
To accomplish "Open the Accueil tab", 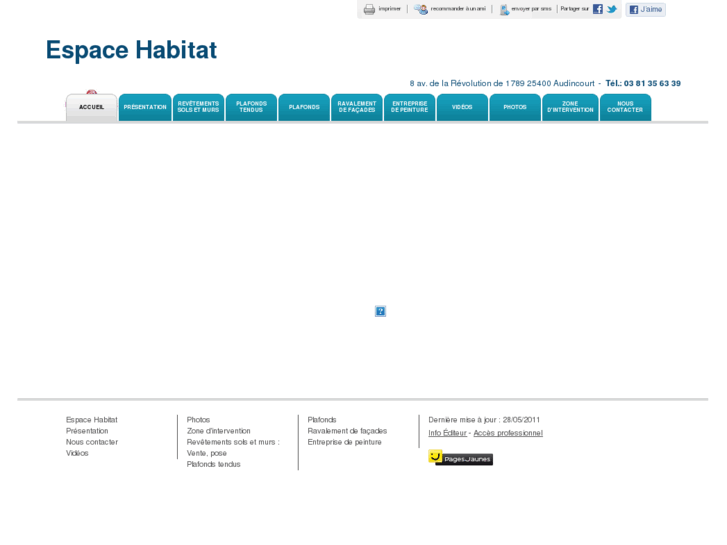I will click(91, 108).
